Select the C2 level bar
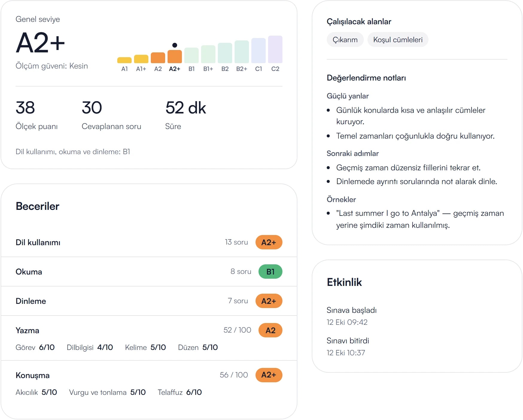This screenshot has height=420, width=523. tap(275, 49)
